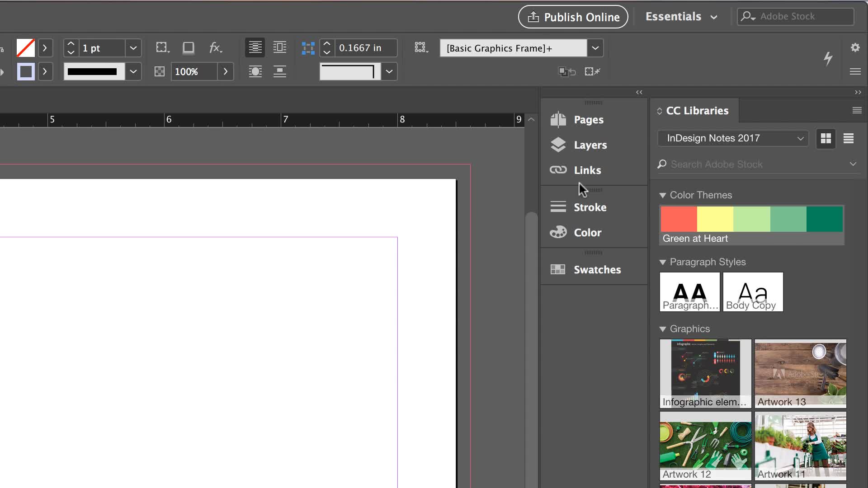Click the Search Adobe Stock field
This screenshot has width=868, height=488.
[750, 164]
